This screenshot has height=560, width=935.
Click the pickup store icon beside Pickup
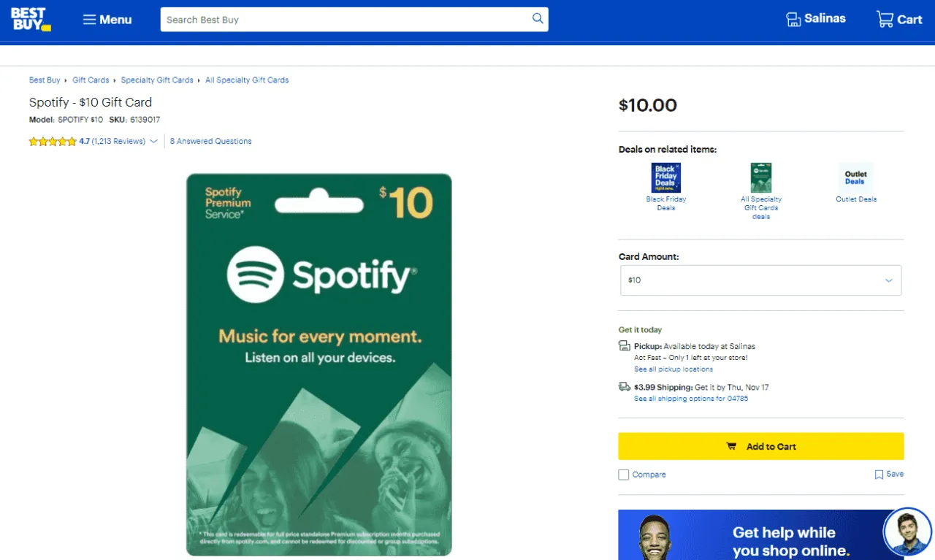[625, 345]
